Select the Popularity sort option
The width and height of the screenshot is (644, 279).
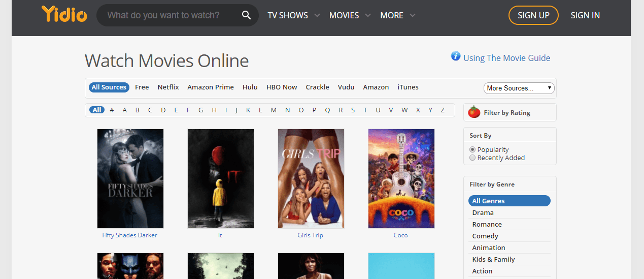point(472,149)
